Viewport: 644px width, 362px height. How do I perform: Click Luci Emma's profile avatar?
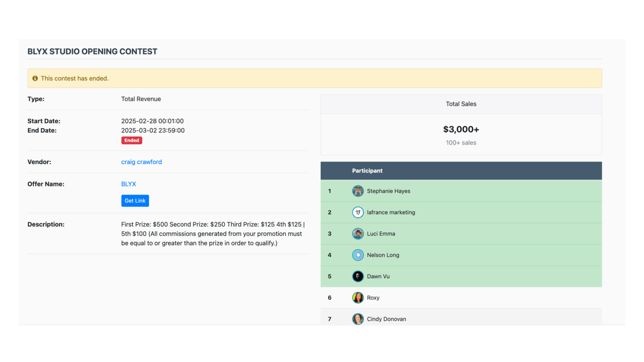pos(358,234)
